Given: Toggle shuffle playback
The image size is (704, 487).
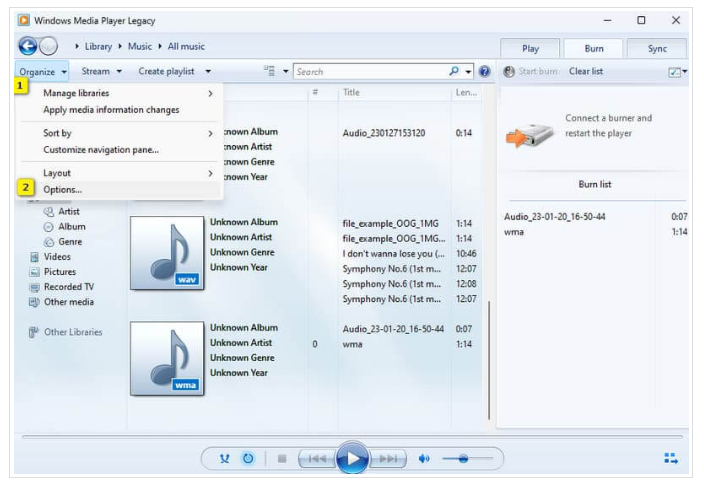Looking at the screenshot, I should 224,459.
